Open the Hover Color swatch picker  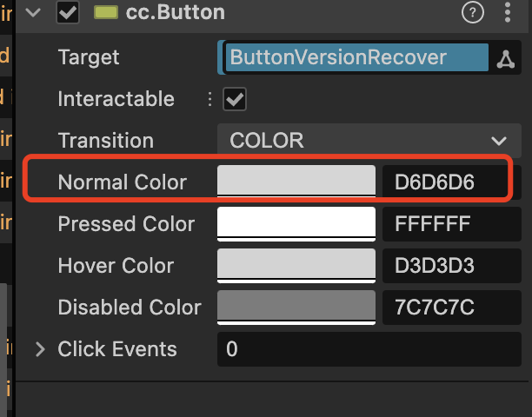(x=296, y=266)
